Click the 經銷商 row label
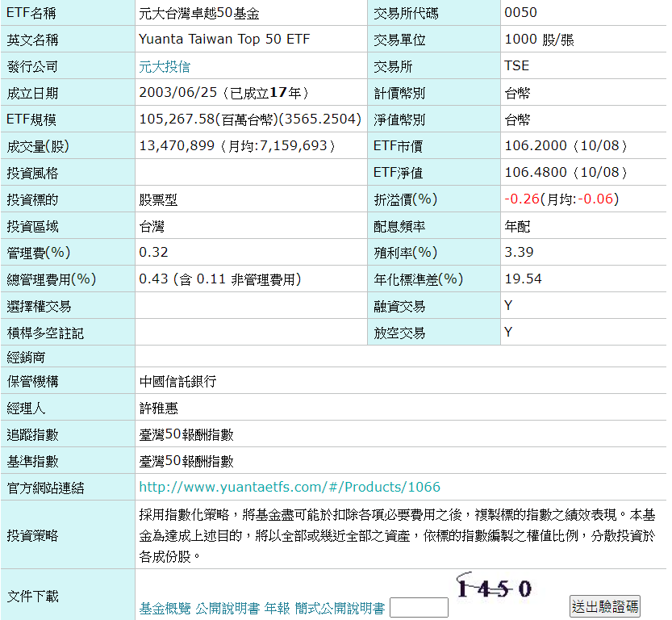The width and height of the screenshot is (672, 620). point(26,357)
